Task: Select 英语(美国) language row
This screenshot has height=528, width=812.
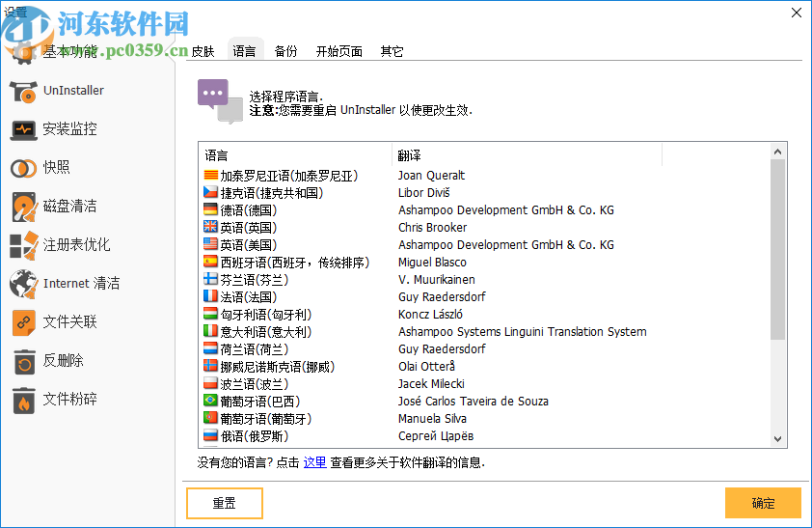Action: pos(484,244)
